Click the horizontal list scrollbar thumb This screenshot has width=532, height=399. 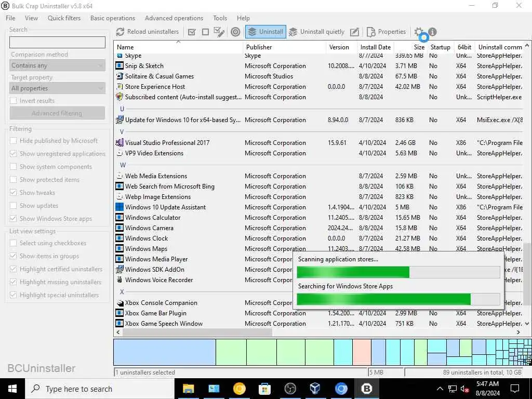click(197, 332)
